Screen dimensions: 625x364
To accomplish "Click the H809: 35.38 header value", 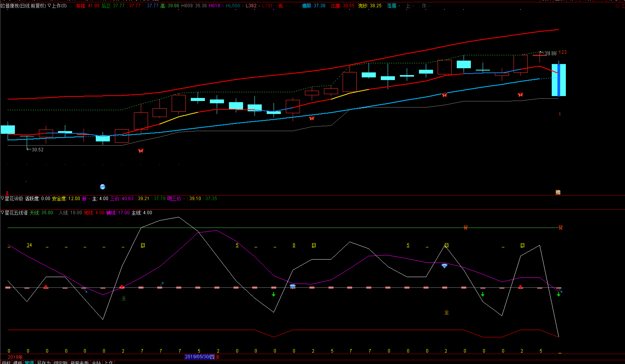I will coord(194,6).
